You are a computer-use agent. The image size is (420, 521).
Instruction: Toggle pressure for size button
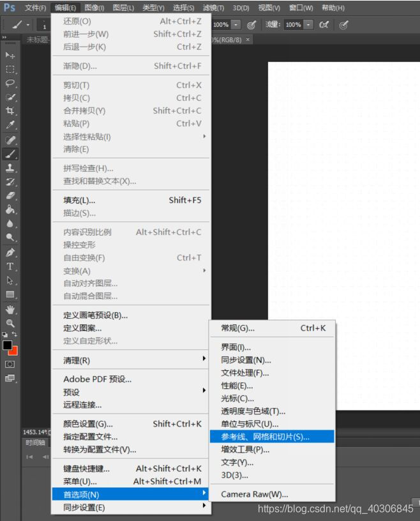(x=343, y=25)
